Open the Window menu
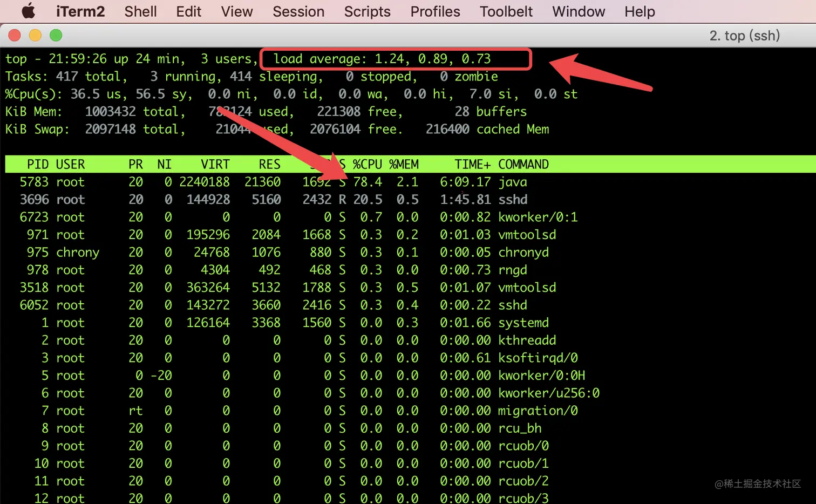 point(579,11)
